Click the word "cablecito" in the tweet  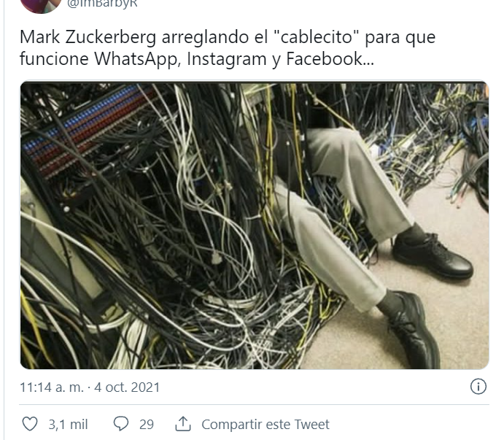316,37
